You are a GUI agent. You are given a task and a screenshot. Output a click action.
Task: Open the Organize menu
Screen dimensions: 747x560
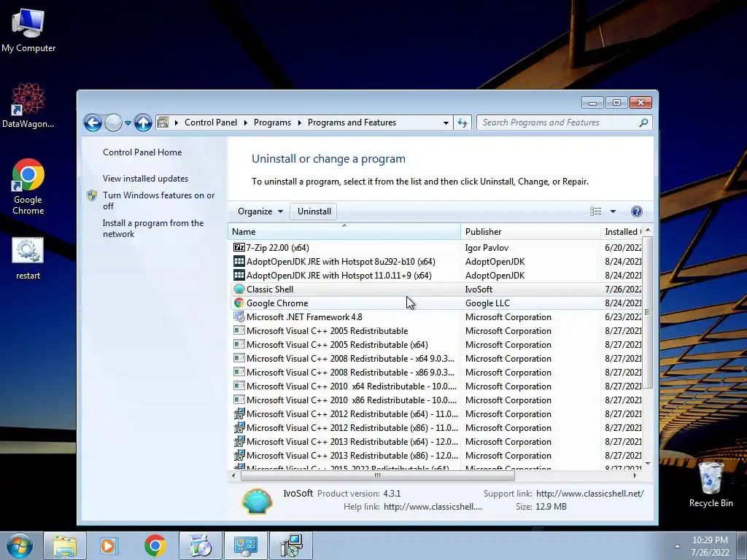(260, 211)
